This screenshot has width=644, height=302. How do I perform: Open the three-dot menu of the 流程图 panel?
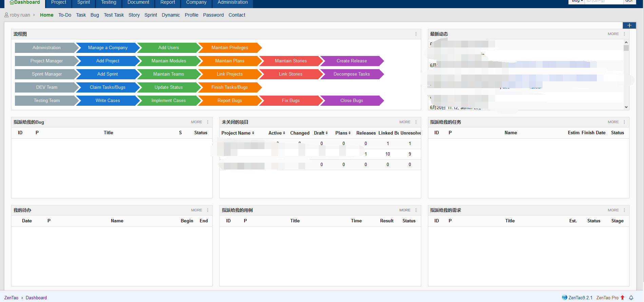tap(416, 34)
